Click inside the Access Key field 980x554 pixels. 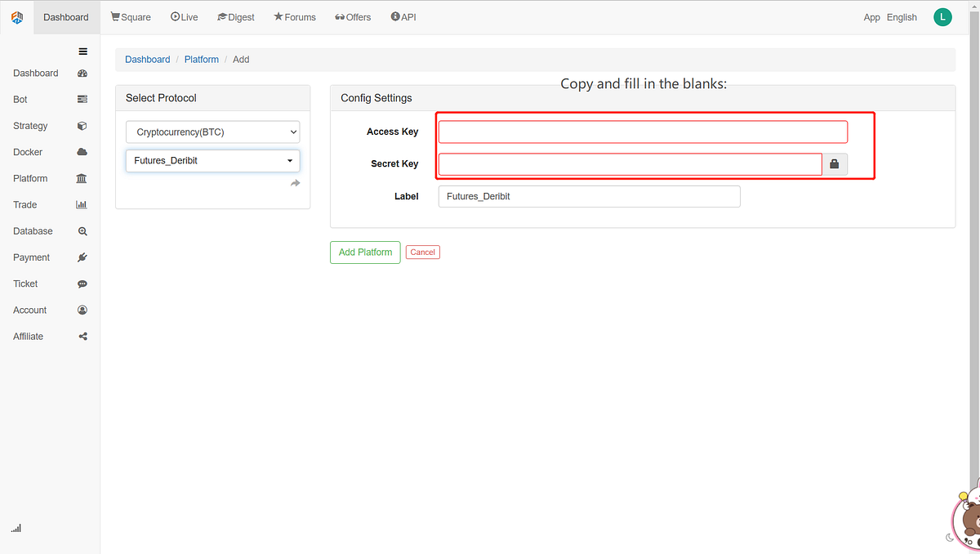coord(642,132)
